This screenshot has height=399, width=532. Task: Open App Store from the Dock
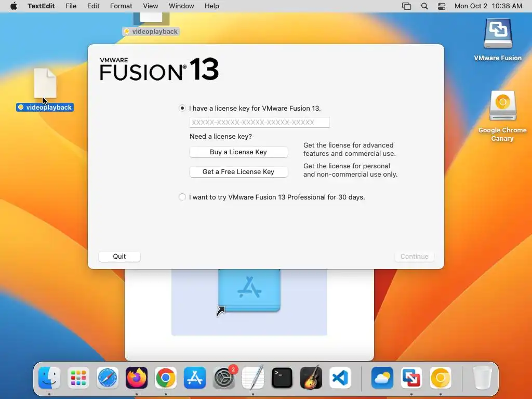pyautogui.click(x=195, y=377)
